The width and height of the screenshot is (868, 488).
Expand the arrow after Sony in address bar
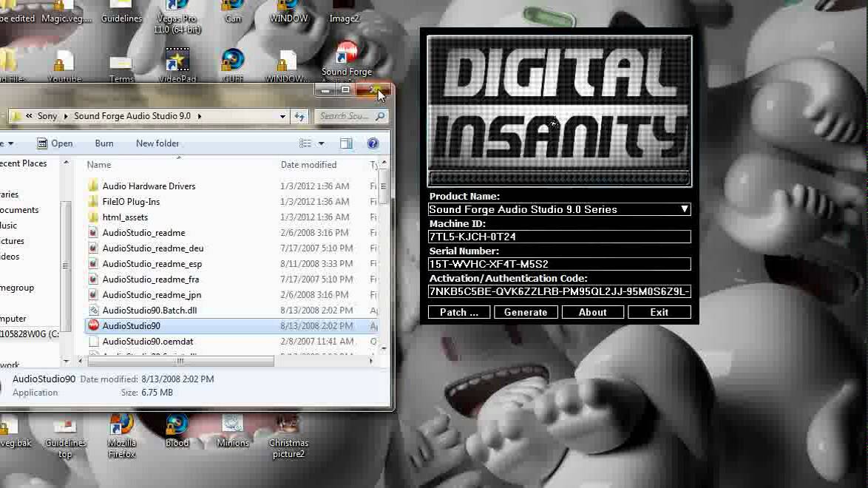tap(65, 116)
